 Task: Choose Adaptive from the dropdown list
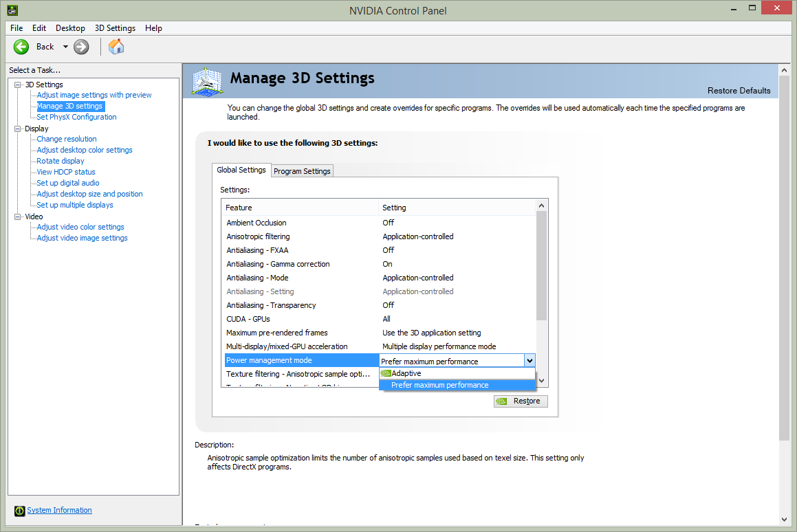pos(457,373)
